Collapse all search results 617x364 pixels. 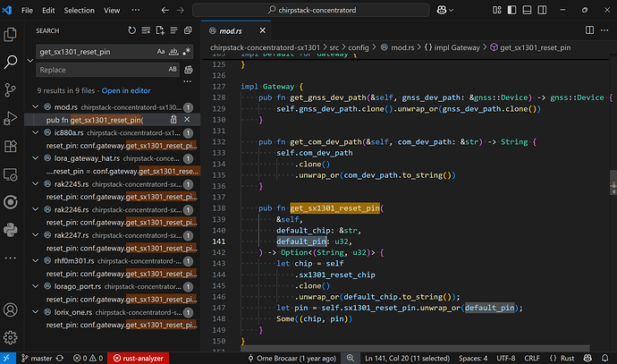tap(188, 30)
